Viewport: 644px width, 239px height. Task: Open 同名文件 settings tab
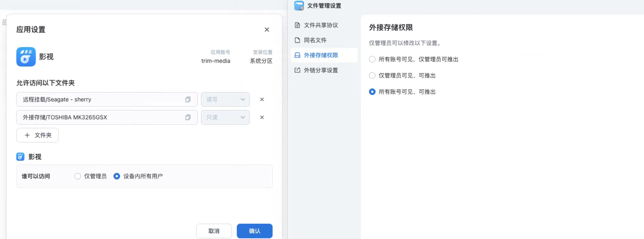[x=324, y=40]
